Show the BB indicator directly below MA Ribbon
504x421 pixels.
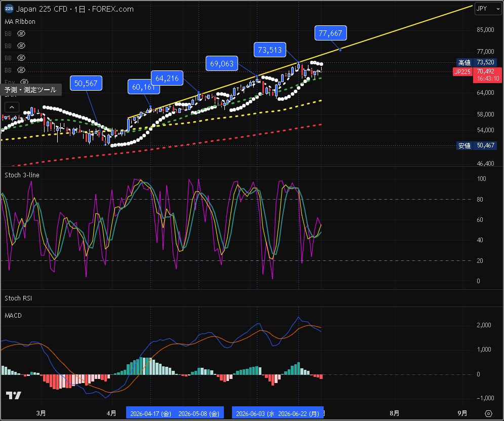tap(21, 33)
